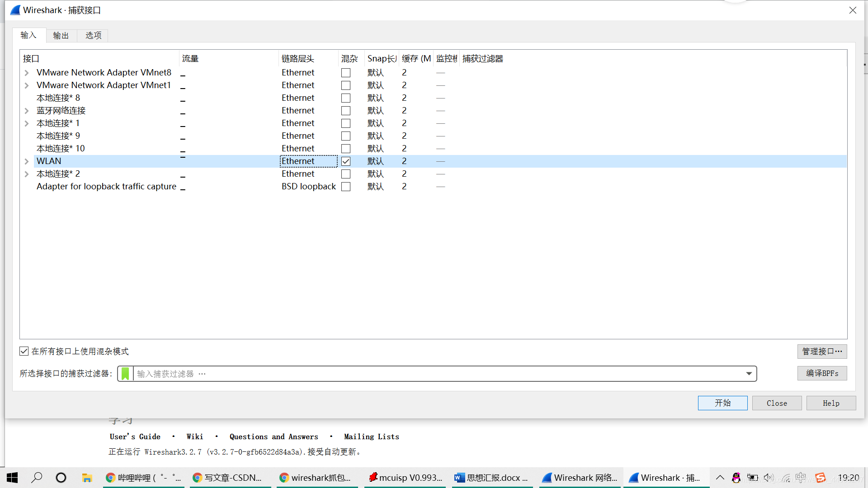The width and height of the screenshot is (868, 488).
Task: Click the taskbar clock 19:20
Action: pyautogui.click(x=848, y=478)
